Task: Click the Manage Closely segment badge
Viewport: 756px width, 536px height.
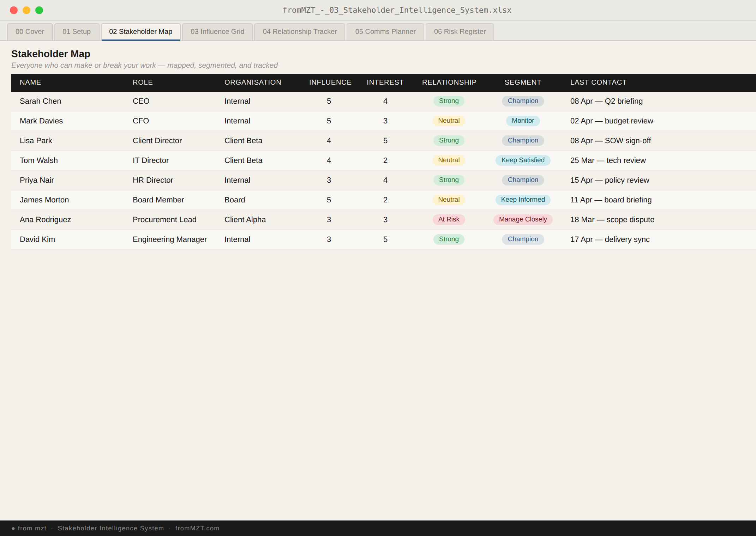Action: (x=523, y=219)
